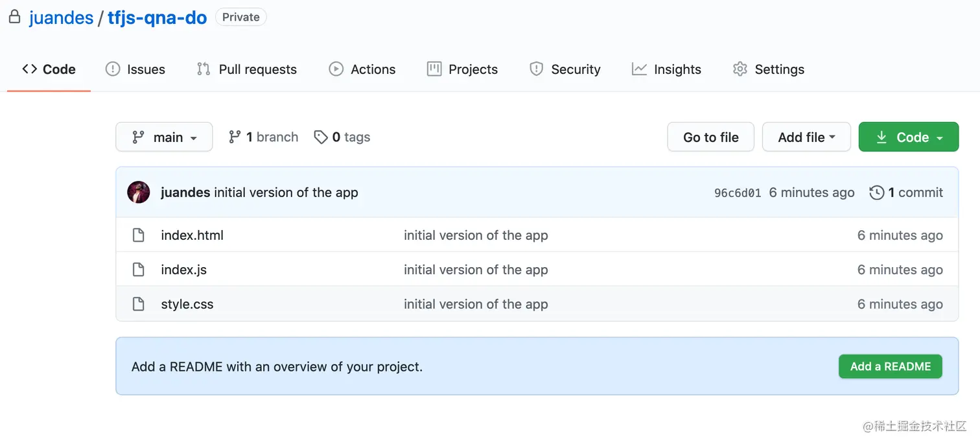Click the Pull requests icon

pos(203,69)
